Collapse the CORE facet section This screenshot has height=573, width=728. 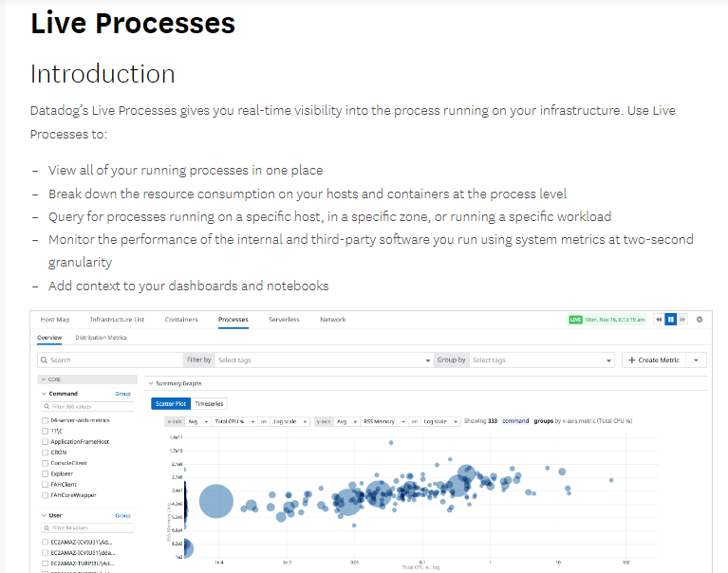[44, 379]
